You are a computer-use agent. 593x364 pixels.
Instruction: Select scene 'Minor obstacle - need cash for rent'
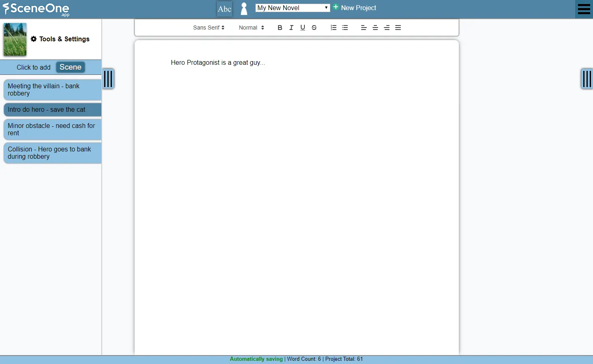coord(52,130)
